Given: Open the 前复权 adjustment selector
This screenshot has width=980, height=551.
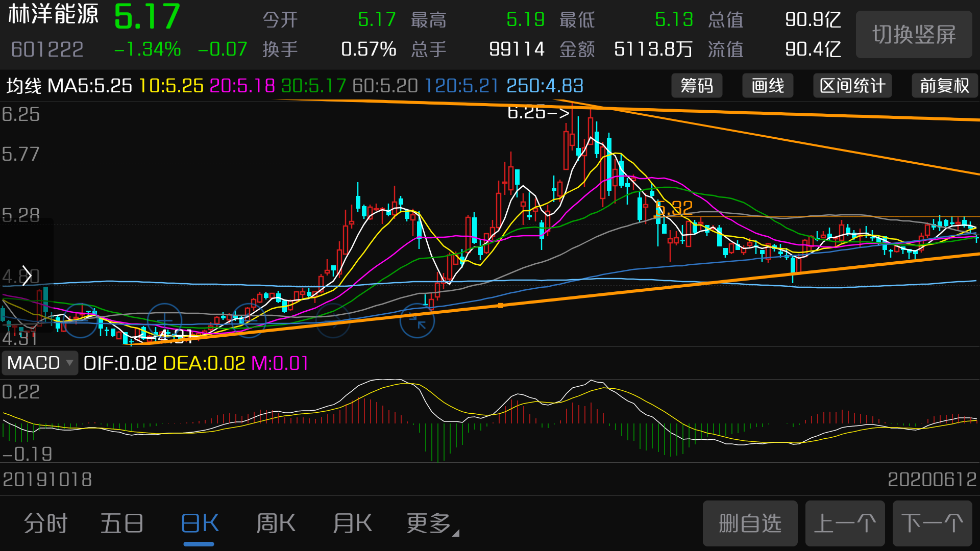Looking at the screenshot, I should 944,86.
